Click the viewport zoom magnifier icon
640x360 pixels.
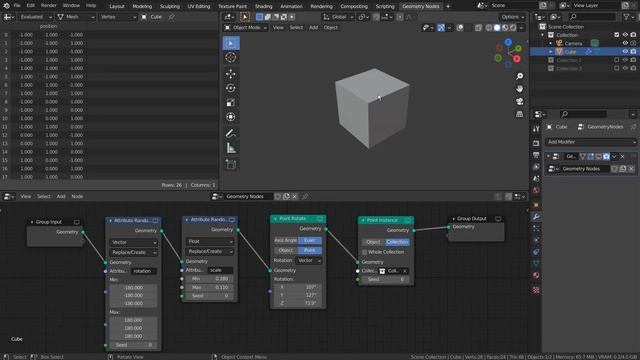click(x=519, y=76)
